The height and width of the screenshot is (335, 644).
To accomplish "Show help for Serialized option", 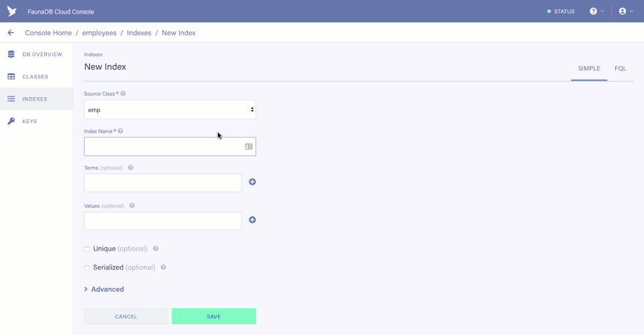I will click(163, 267).
